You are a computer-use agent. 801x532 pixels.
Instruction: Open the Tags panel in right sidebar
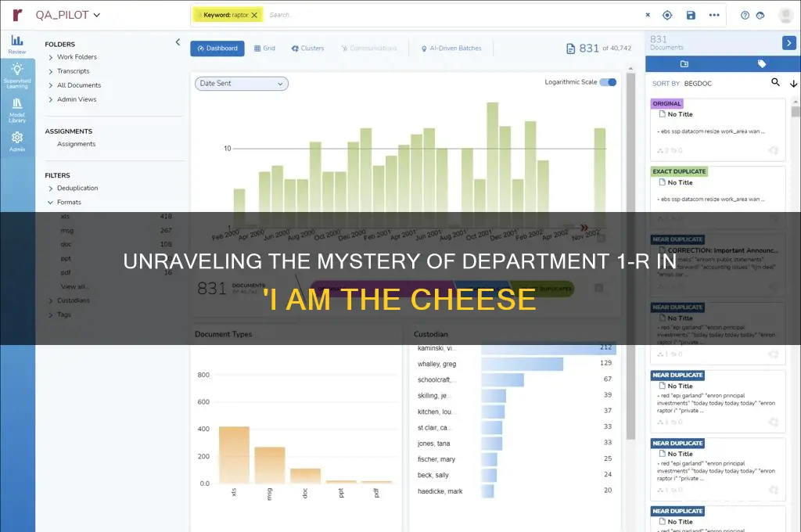coord(762,64)
